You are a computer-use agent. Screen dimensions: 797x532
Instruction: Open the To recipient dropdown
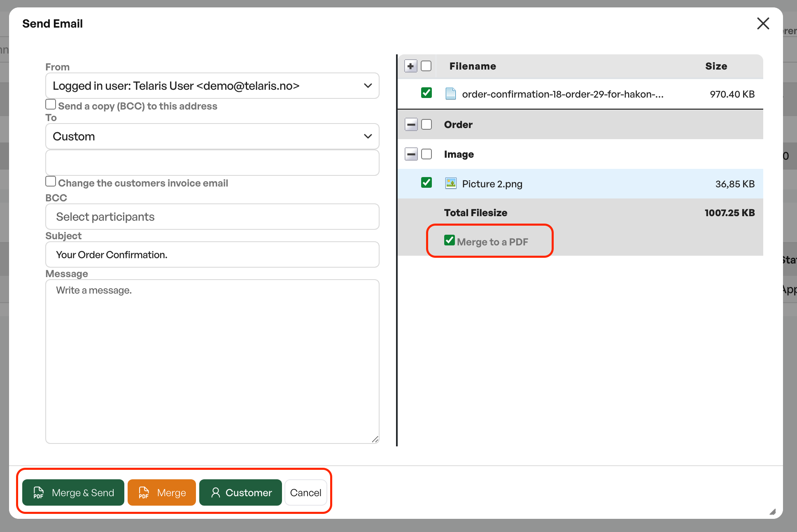pyautogui.click(x=212, y=136)
